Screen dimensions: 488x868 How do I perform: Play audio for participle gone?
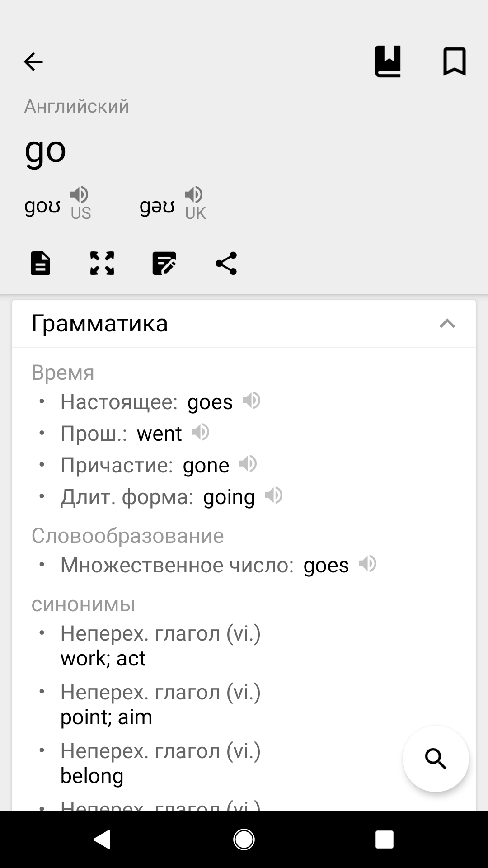pos(248,464)
